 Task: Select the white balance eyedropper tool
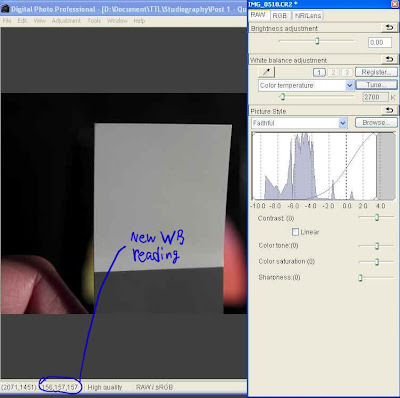266,72
